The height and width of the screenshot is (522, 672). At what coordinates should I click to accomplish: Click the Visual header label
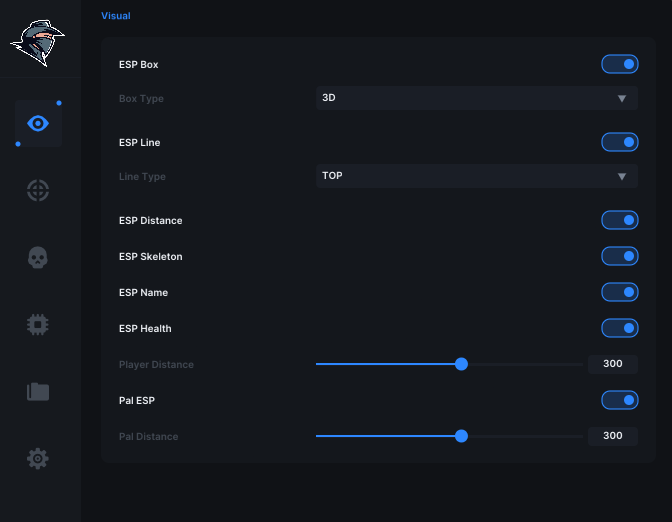click(x=116, y=16)
